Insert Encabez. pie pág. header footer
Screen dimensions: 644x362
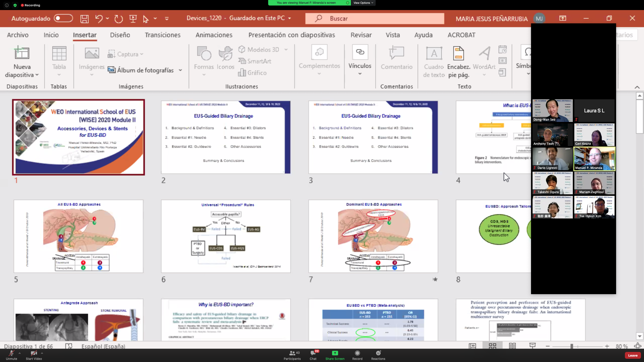(458, 62)
